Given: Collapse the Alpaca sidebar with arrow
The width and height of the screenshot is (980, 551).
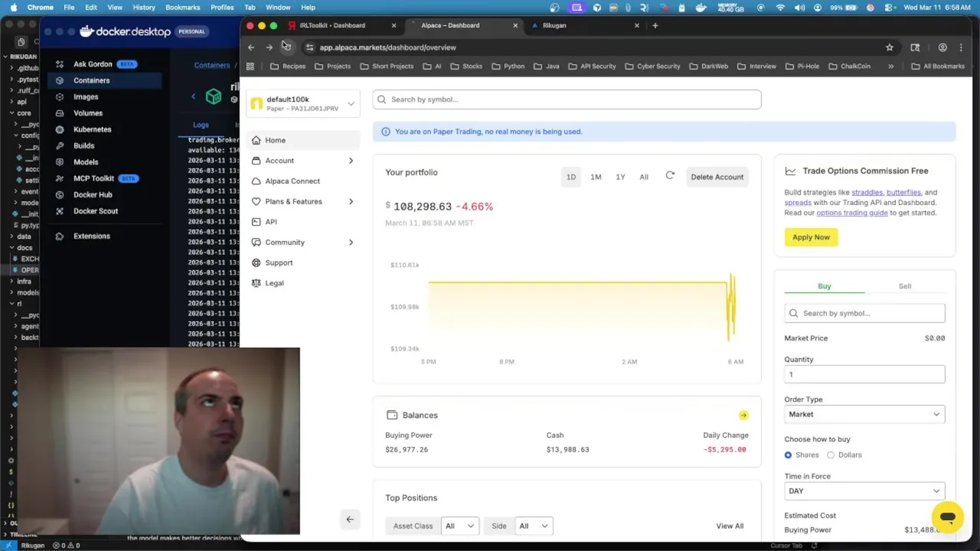Looking at the screenshot, I should tap(350, 520).
